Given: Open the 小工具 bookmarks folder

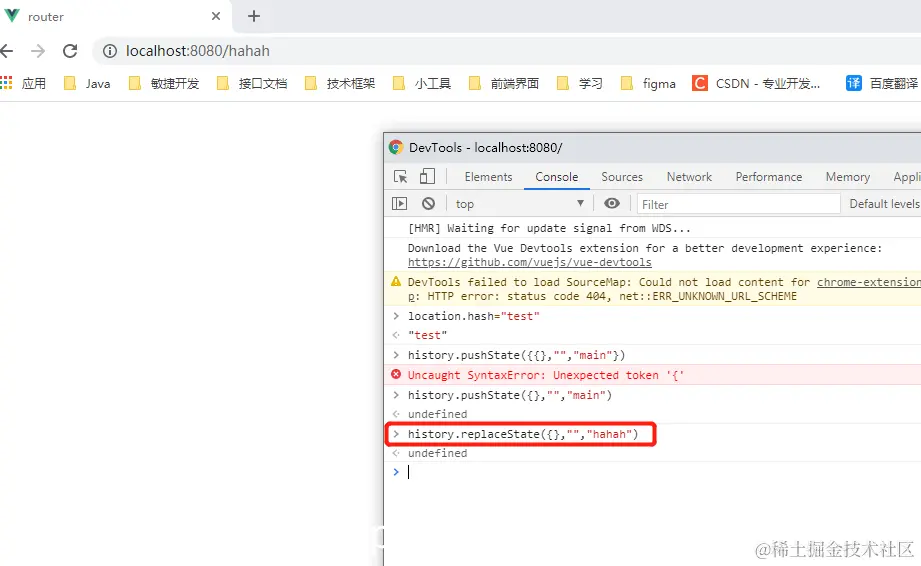Looking at the screenshot, I should pos(422,83).
